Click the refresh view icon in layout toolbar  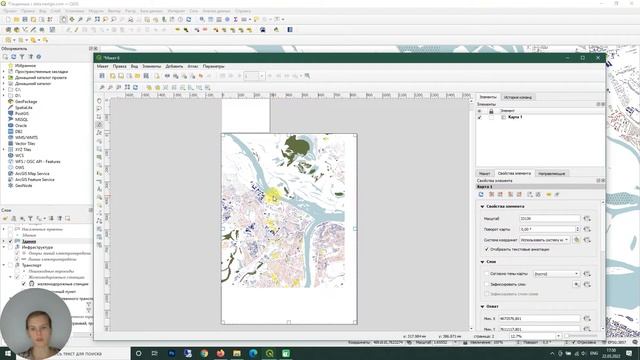(136, 87)
